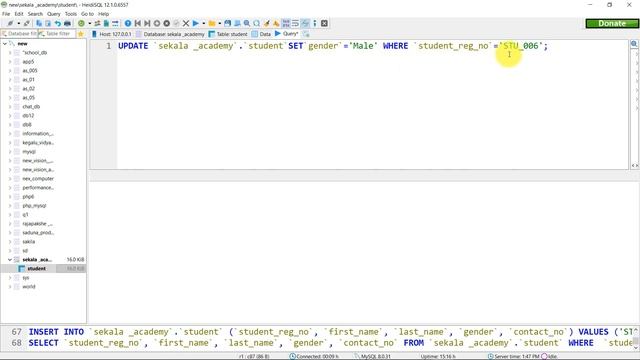This screenshot has width=640, height=360.
Task: Collapse the sekala _aca... database node
Action: (10, 260)
